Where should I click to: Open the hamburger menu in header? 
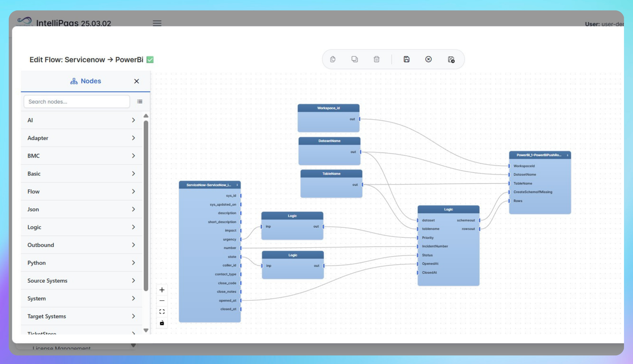pos(157,23)
